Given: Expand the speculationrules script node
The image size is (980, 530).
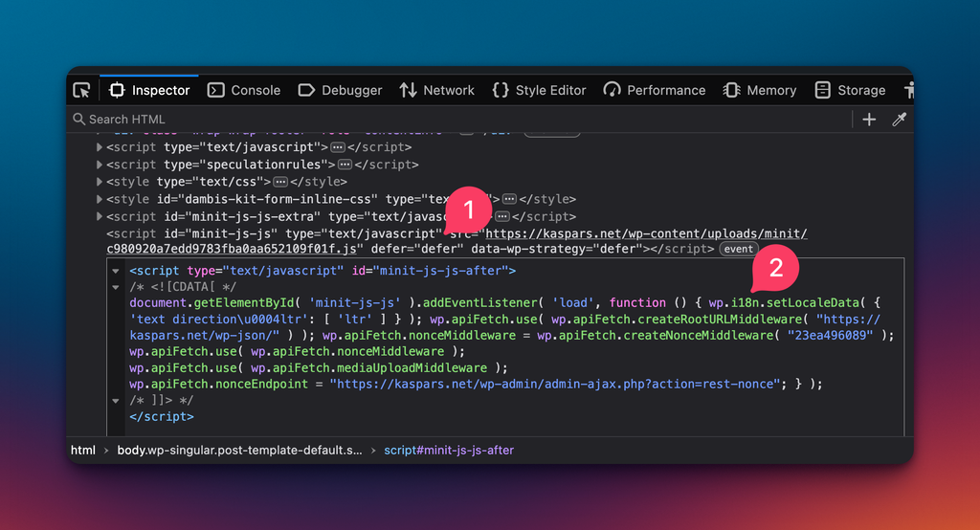Looking at the screenshot, I should point(99,165).
